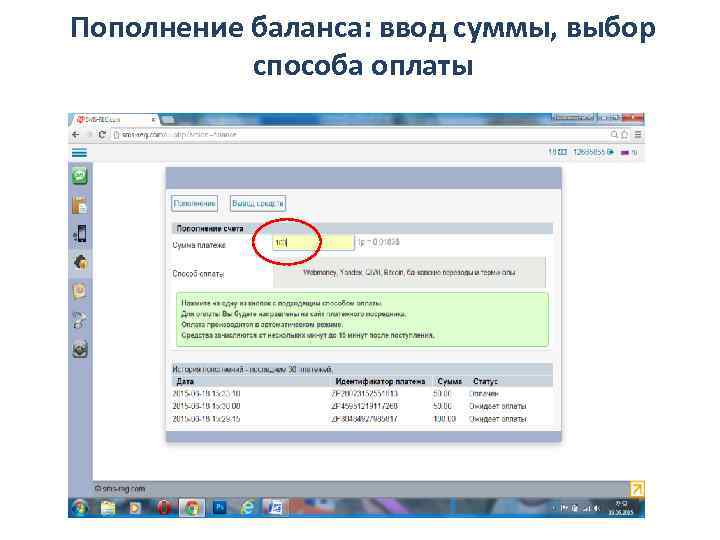
Task: Click the Статус column header
Action: tap(485, 381)
